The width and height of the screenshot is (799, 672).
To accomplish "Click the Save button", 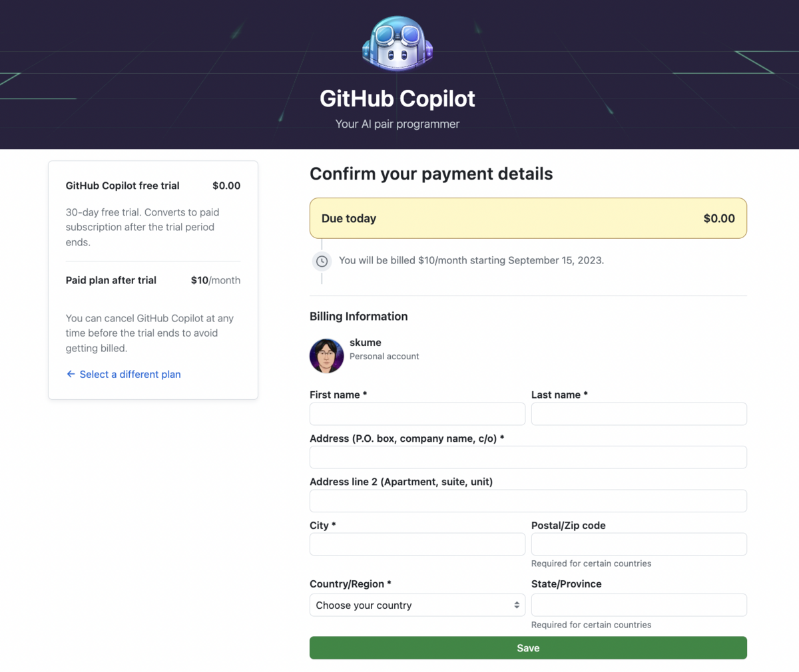I will (528, 648).
